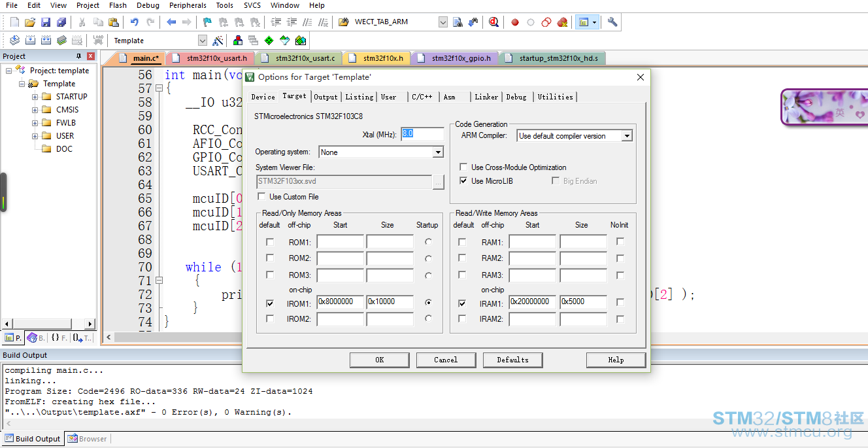
Task: Switch to the C/C++ options tab
Action: pos(422,97)
